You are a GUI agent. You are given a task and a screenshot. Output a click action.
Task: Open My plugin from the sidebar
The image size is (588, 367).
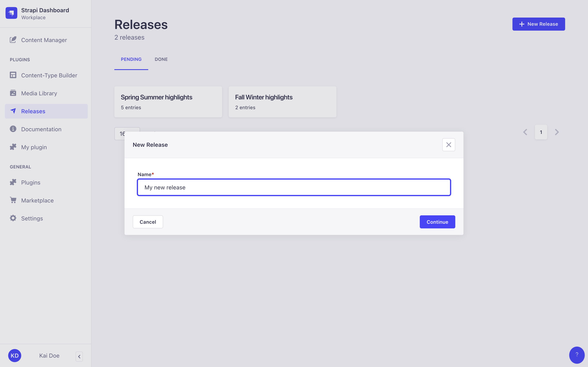[34, 147]
